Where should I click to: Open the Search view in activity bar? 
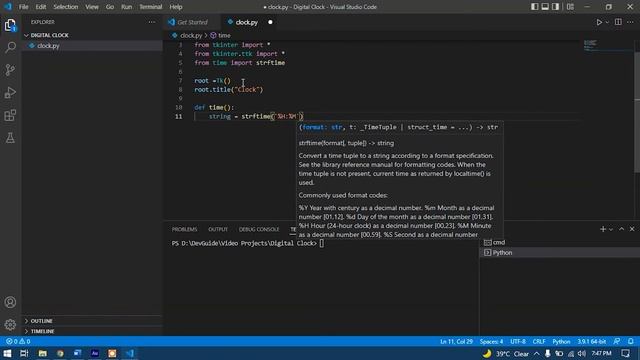[x=10, y=47]
